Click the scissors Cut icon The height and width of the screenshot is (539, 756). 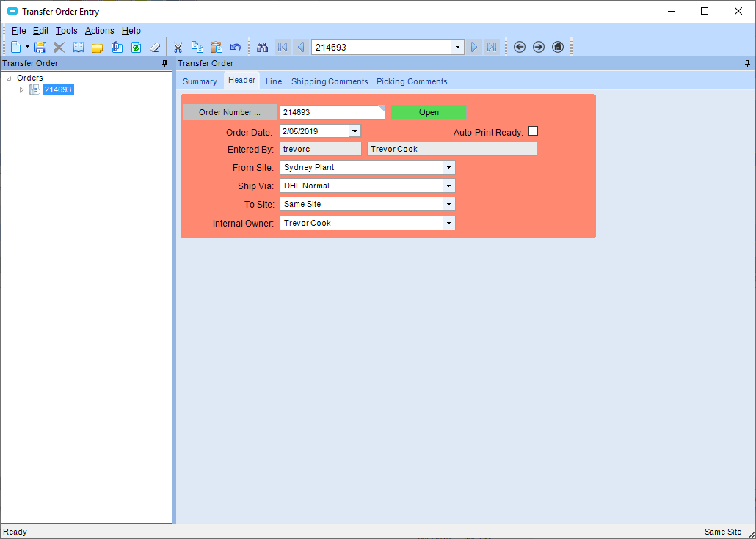[x=178, y=47]
